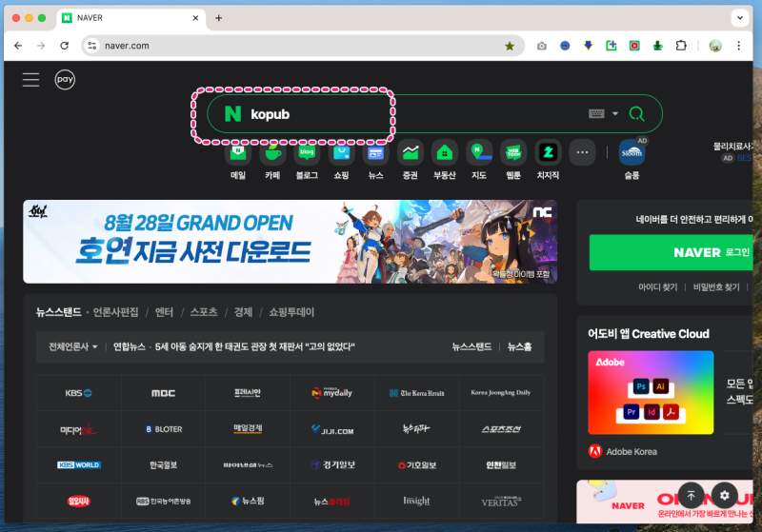Open the virtual keyboard icon in search box
762x532 pixels.
[x=596, y=113]
